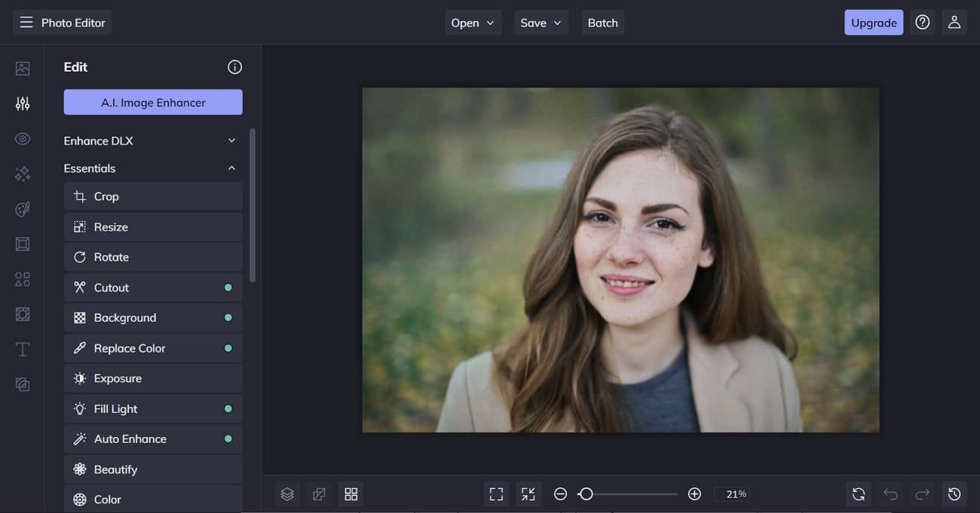Screen dimensions: 980x513
Task: Open the Text tool in sidebar
Action: tap(23, 349)
